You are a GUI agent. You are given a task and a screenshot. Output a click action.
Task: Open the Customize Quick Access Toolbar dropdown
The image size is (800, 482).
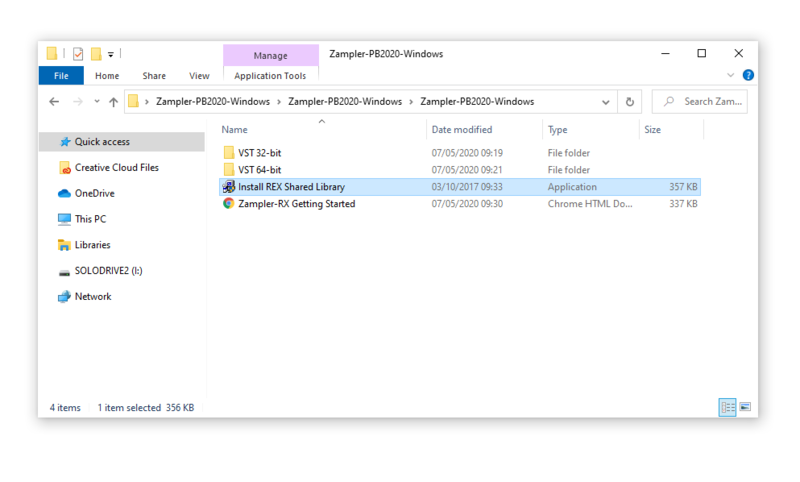[111, 54]
